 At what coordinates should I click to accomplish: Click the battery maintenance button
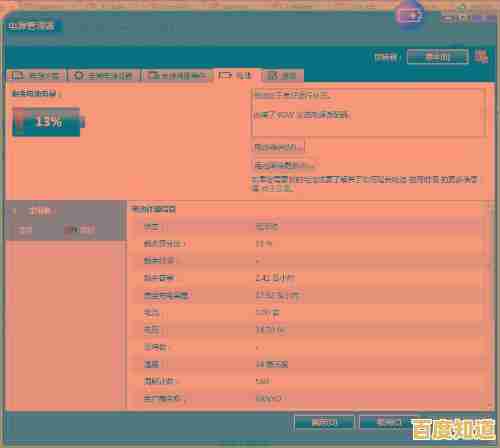278,147
